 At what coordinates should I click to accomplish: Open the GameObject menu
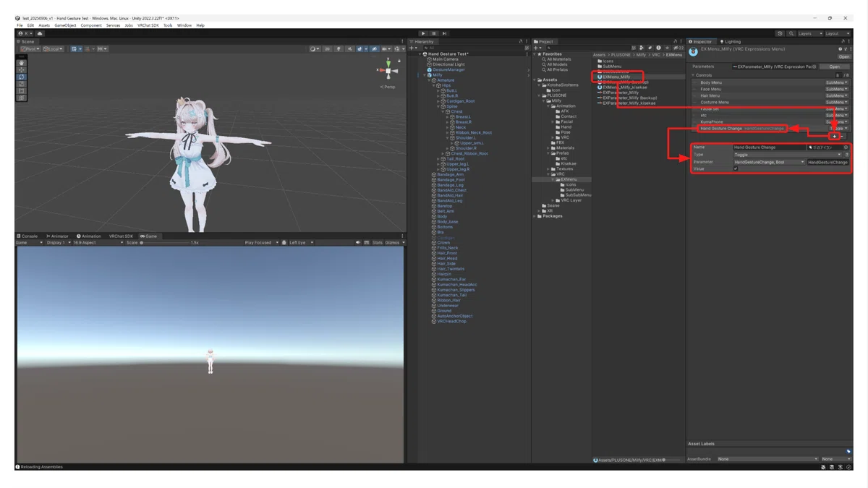pyautogui.click(x=65, y=25)
